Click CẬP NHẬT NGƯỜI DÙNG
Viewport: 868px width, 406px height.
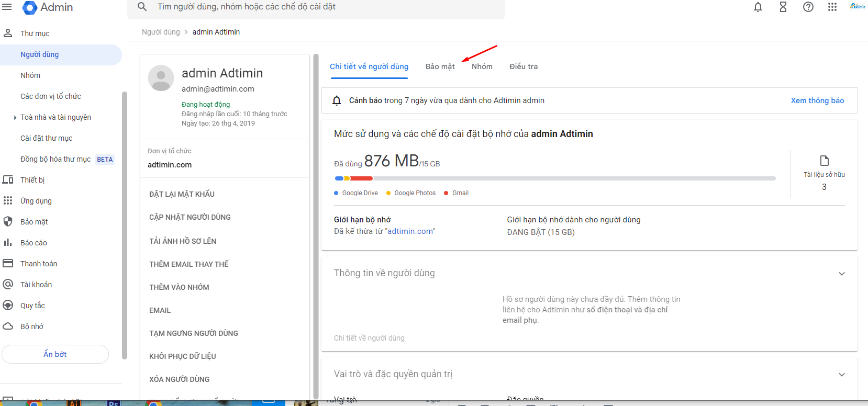pos(190,217)
